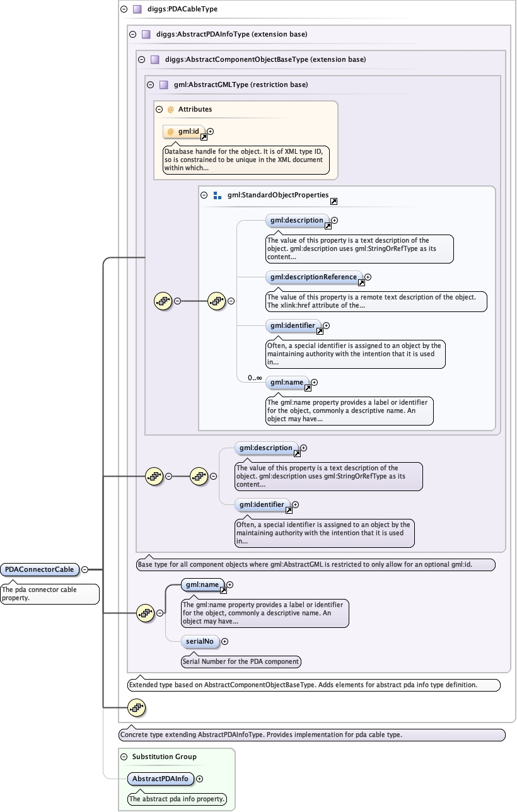Click the purple diggs:AbstractComponentObjectBaseType type icon

click(x=155, y=59)
